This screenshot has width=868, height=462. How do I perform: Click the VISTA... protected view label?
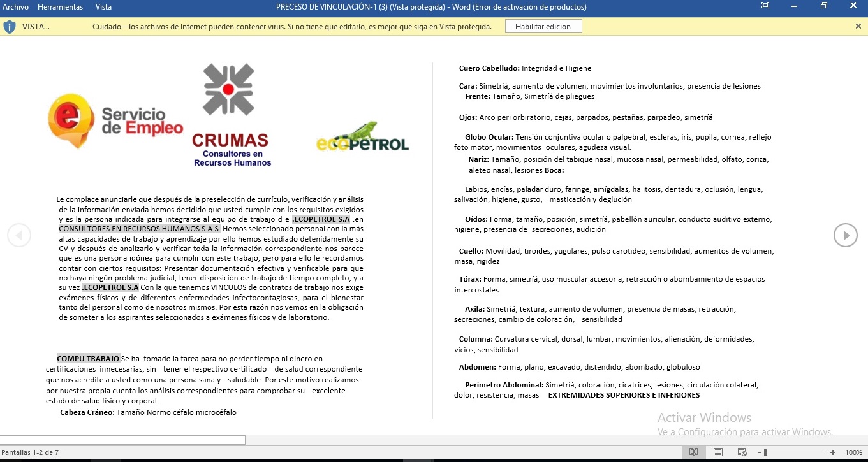coord(36,27)
